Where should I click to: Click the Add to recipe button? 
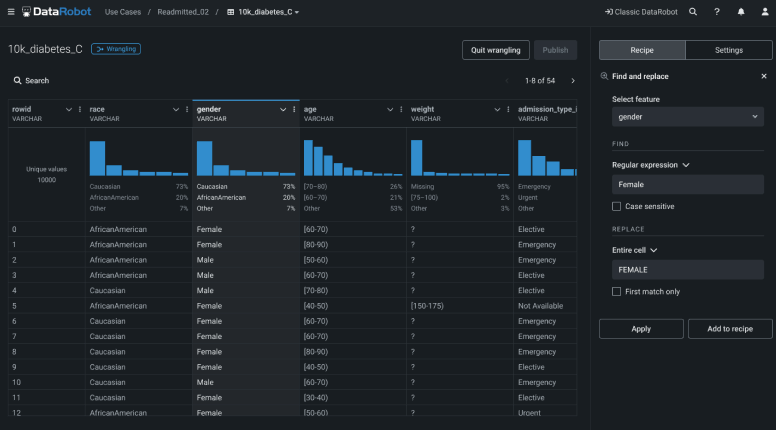(x=729, y=328)
